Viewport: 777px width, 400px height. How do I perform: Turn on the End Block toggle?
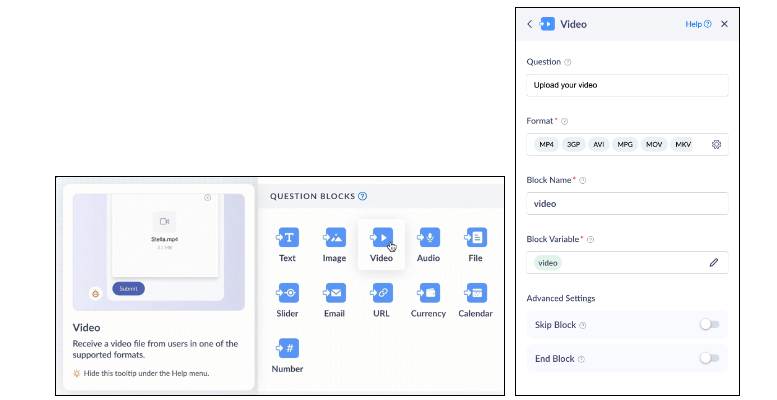(709, 358)
